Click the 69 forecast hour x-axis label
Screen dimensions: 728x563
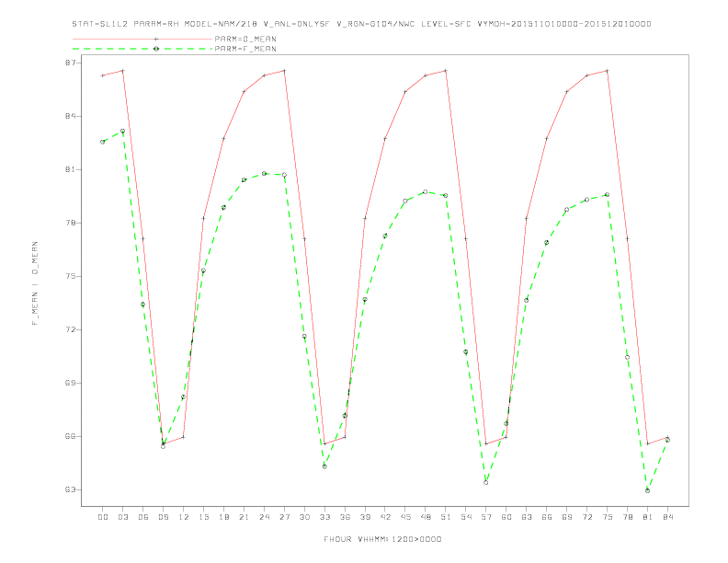tap(567, 517)
